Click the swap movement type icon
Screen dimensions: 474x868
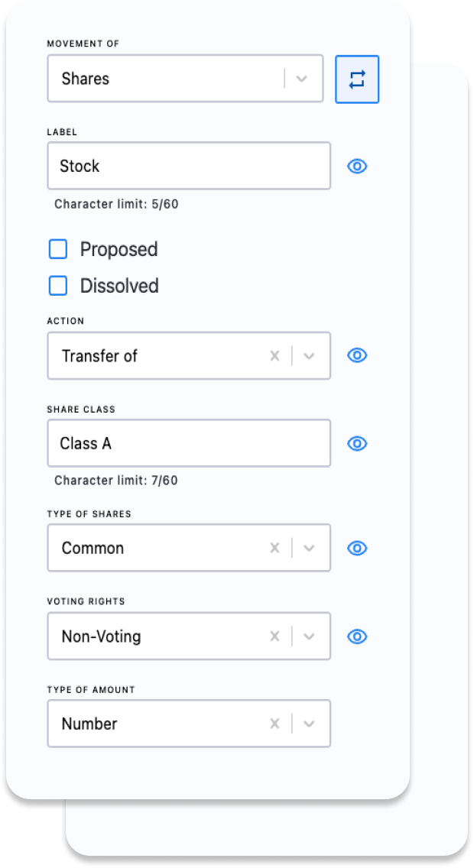tap(356, 79)
